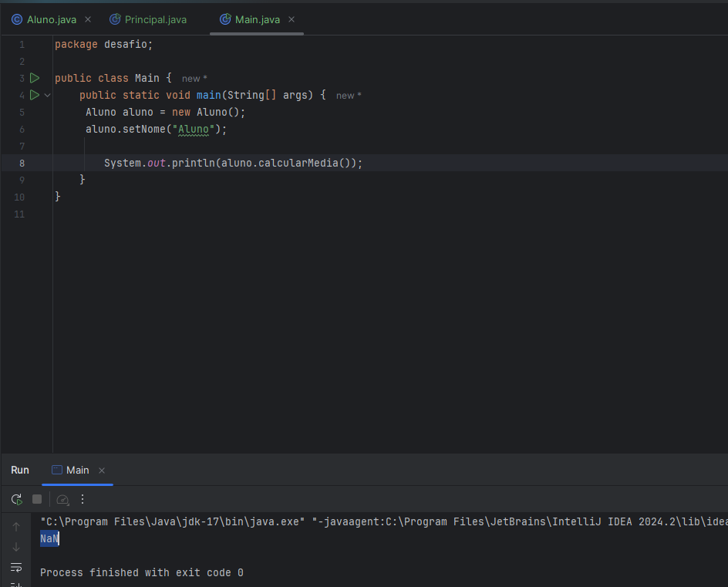Close the Aluno.java tab
This screenshot has width=728, height=587.
coord(87,19)
